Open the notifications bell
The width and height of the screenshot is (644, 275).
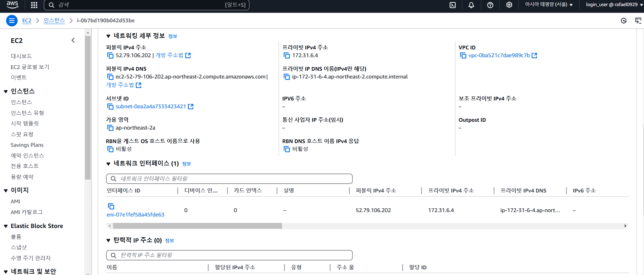pos(471,5)
